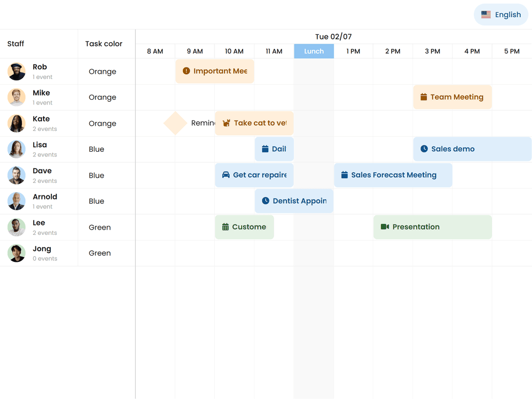Click Jong's avatar picture
Screen dimensions: 532x399
[x=17, y=253]
